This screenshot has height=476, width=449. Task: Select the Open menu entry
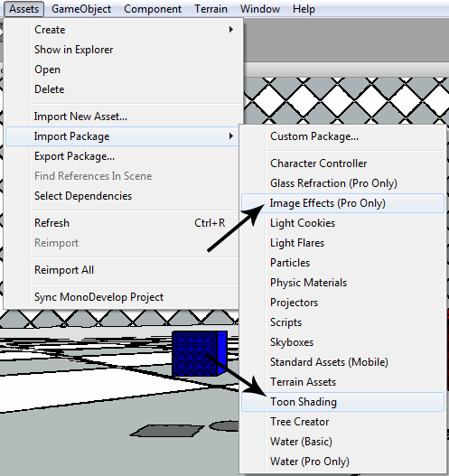pos(122,70)
